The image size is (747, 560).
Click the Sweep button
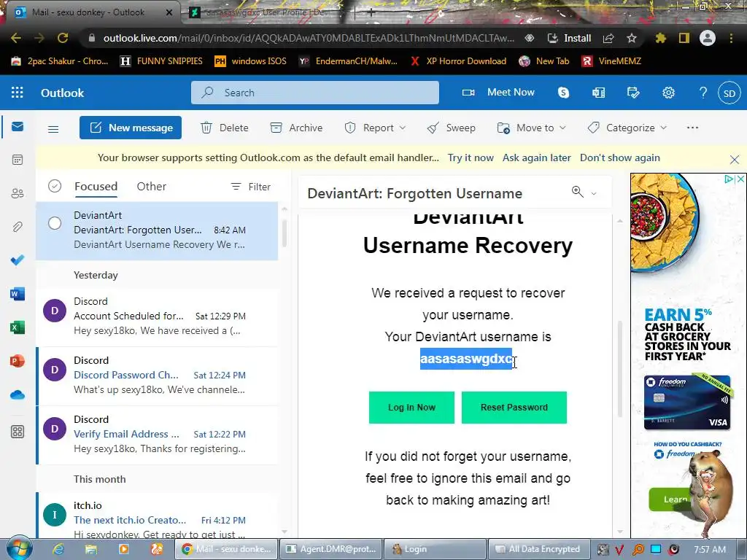pos(451,128)
